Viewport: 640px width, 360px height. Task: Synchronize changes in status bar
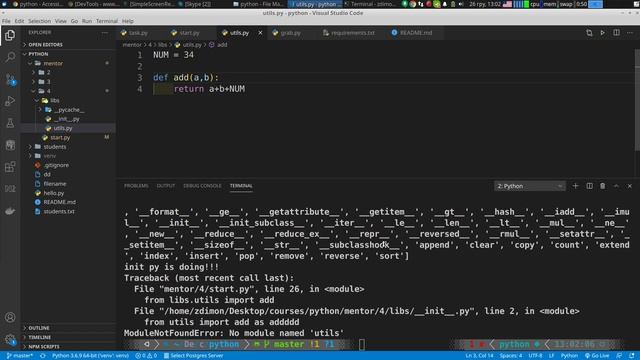42,356
